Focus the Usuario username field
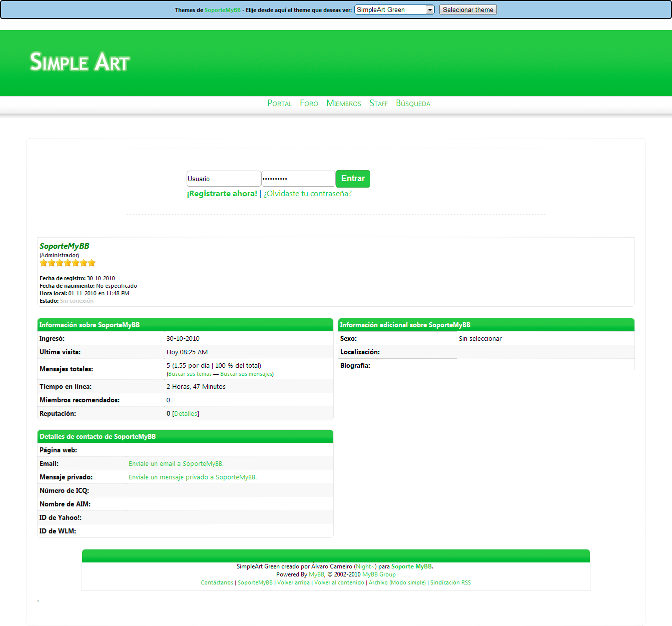This screenshot has width=672, height=626. pos(223,179)
